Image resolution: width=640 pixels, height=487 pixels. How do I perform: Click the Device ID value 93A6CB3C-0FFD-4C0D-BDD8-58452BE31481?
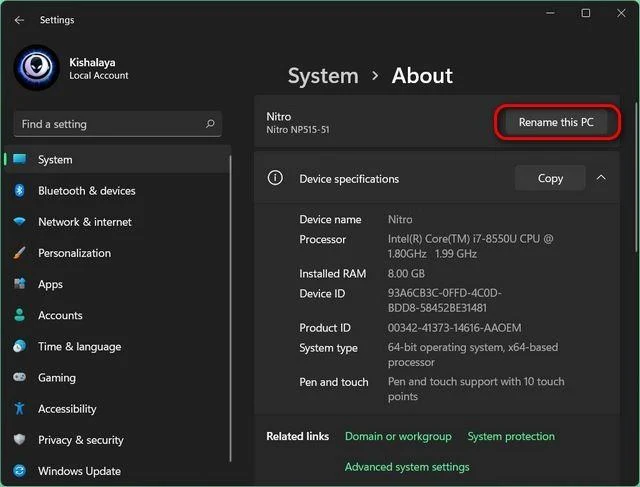pos(445,300)
